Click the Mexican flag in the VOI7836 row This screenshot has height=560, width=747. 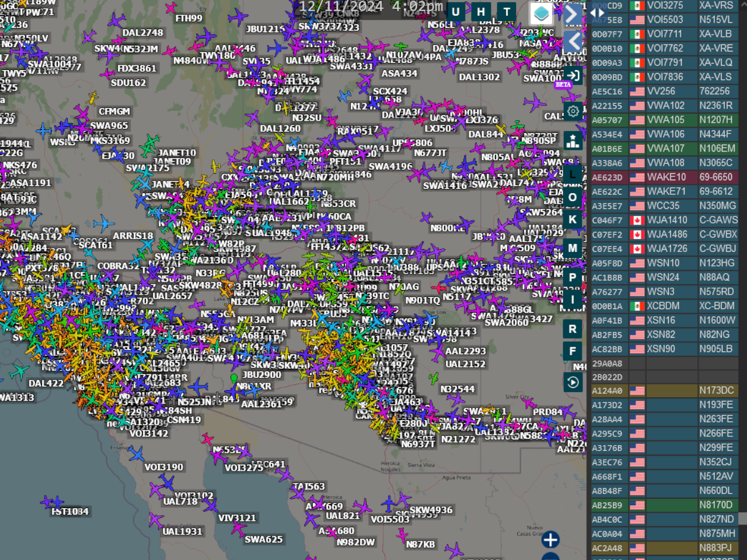637,76
